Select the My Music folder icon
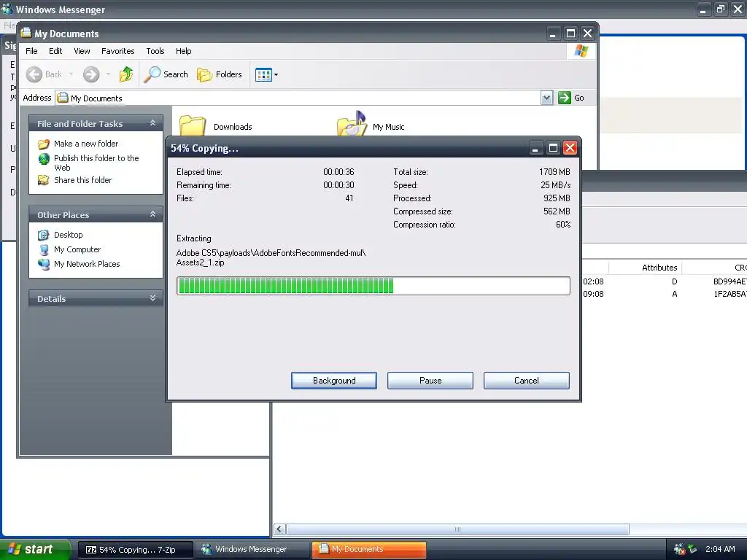The image size is (747, 560). click(352, 124)
